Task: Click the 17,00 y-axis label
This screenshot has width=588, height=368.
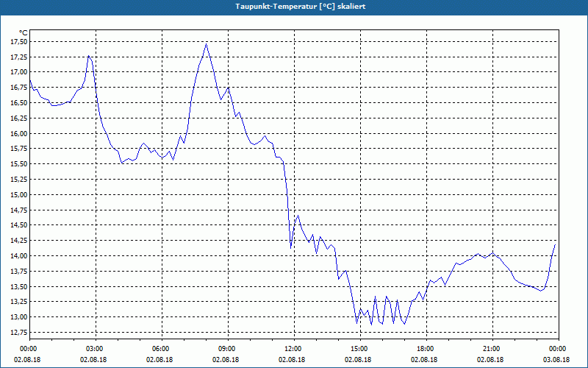Action: point(18,72)
